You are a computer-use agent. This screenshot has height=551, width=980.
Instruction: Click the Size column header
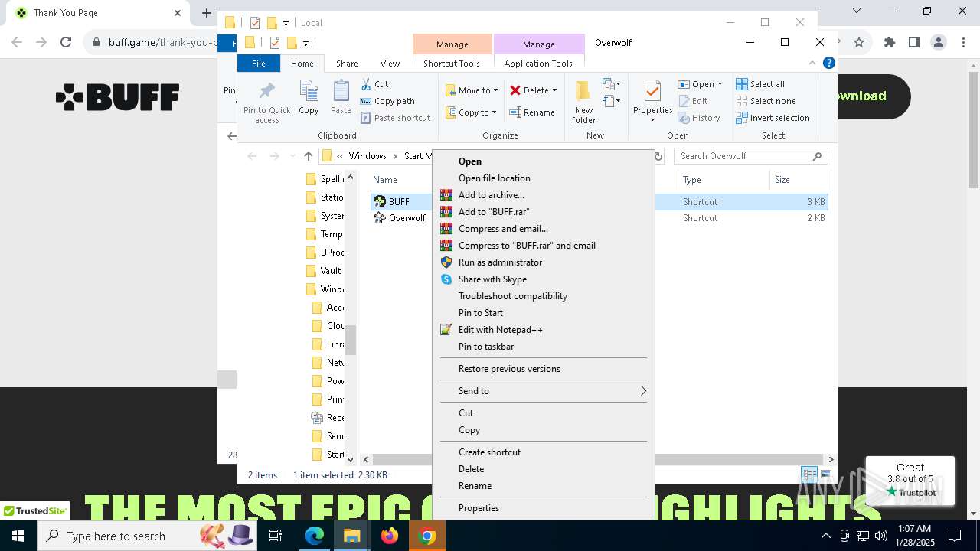(x=799, y=180)
